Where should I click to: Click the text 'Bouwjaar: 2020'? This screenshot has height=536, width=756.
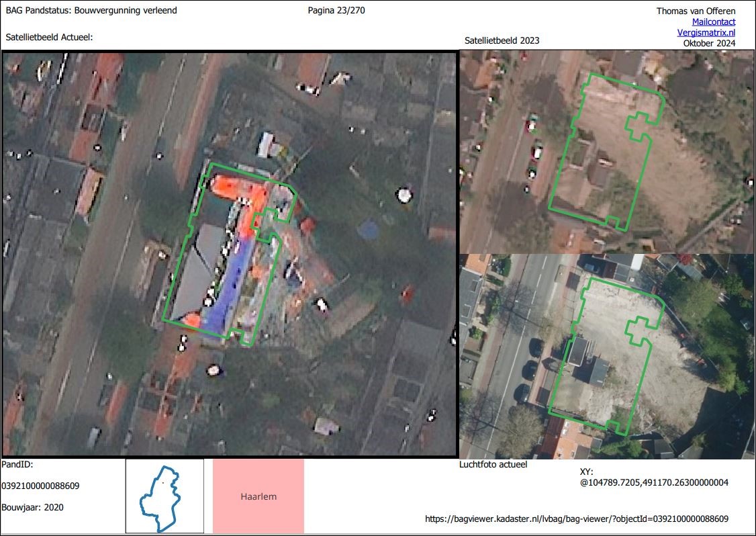[x=32, y=507]
